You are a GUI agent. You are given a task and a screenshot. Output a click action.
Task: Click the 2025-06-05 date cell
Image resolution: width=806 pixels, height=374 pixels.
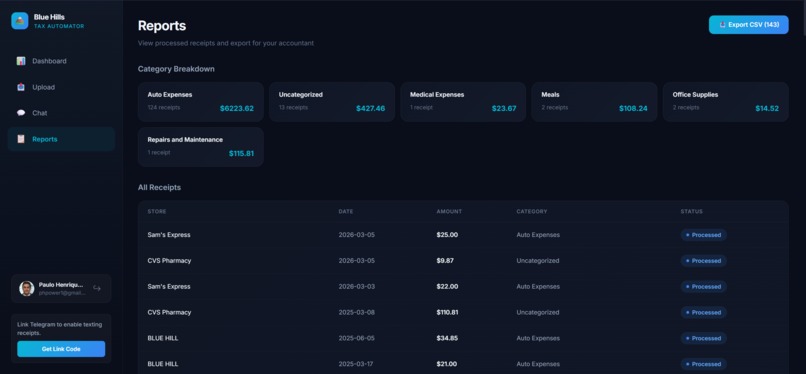click(357, 338)
